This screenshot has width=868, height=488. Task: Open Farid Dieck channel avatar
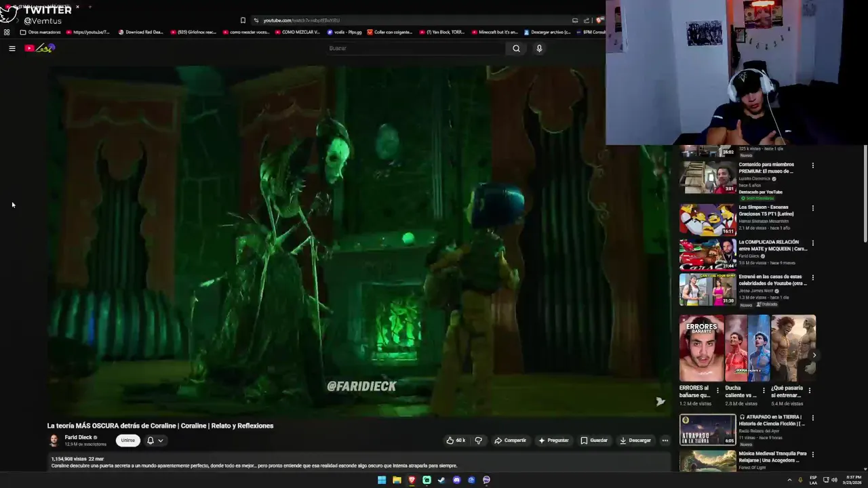click(54, 441)
